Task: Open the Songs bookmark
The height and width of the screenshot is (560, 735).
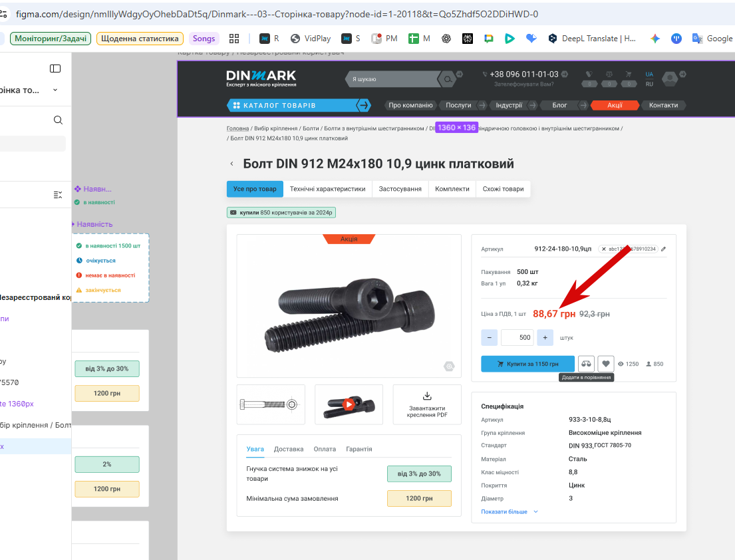Action: (204, 39)
